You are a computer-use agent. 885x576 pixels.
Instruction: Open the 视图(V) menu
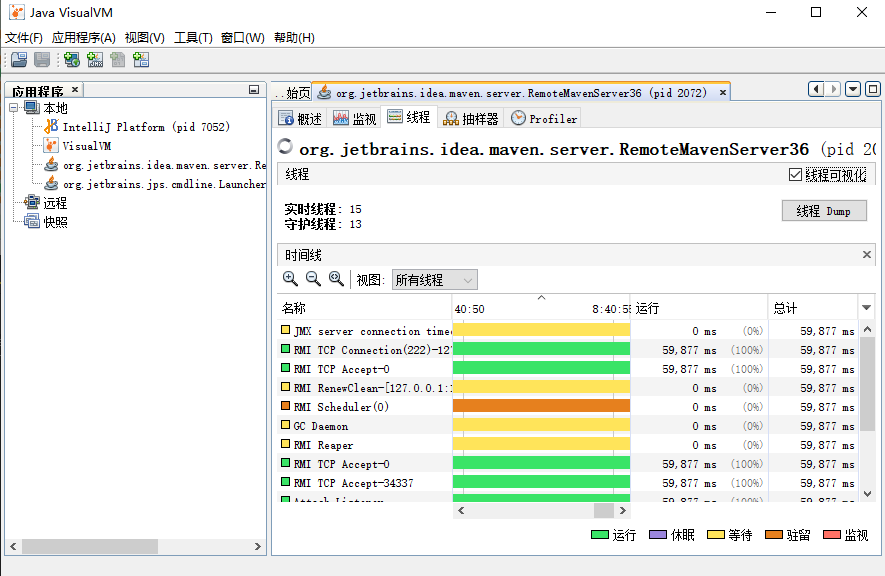pos(144,38)
